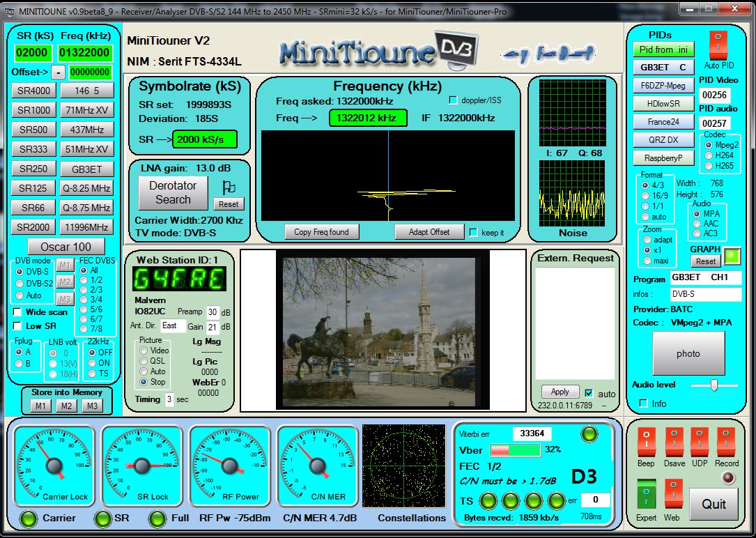Viewport: 756px width, 538px height.
Task: Click the SR Lock gauge
Action: (141, 465)
